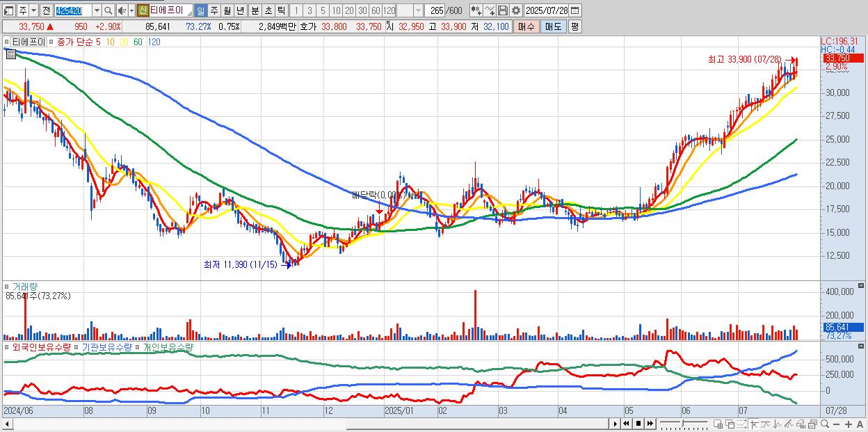
Task: Click the overlapping windows icon
Action: (730, 424)
